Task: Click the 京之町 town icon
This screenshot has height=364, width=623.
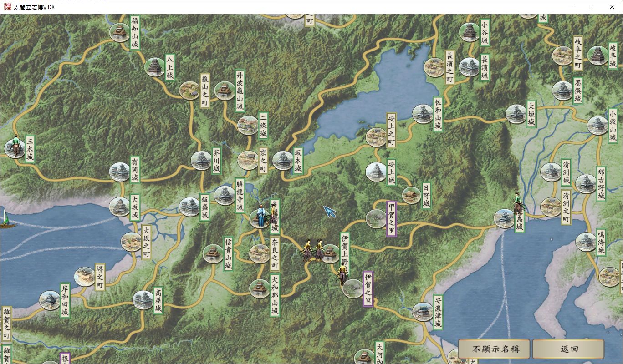Action: 248,160
